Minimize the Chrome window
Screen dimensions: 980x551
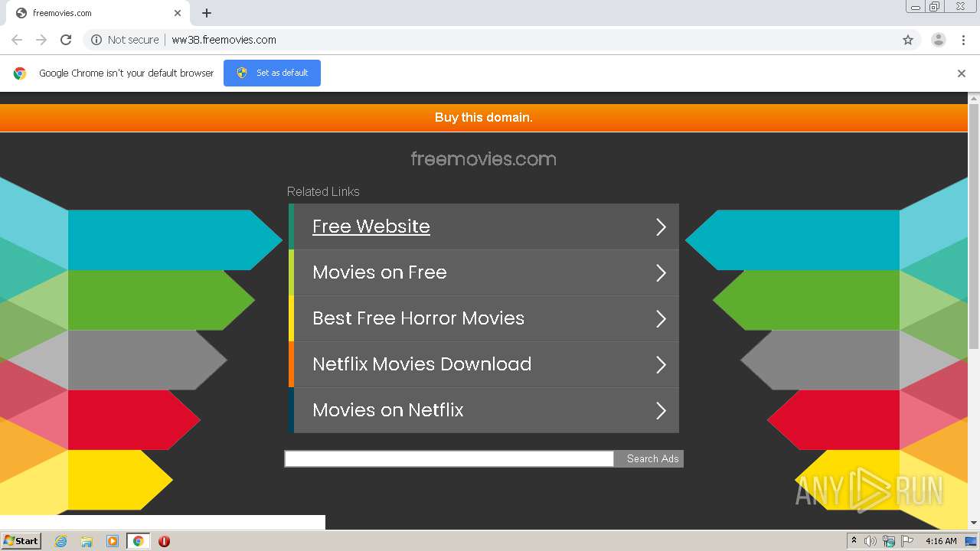tap(916, 7)
